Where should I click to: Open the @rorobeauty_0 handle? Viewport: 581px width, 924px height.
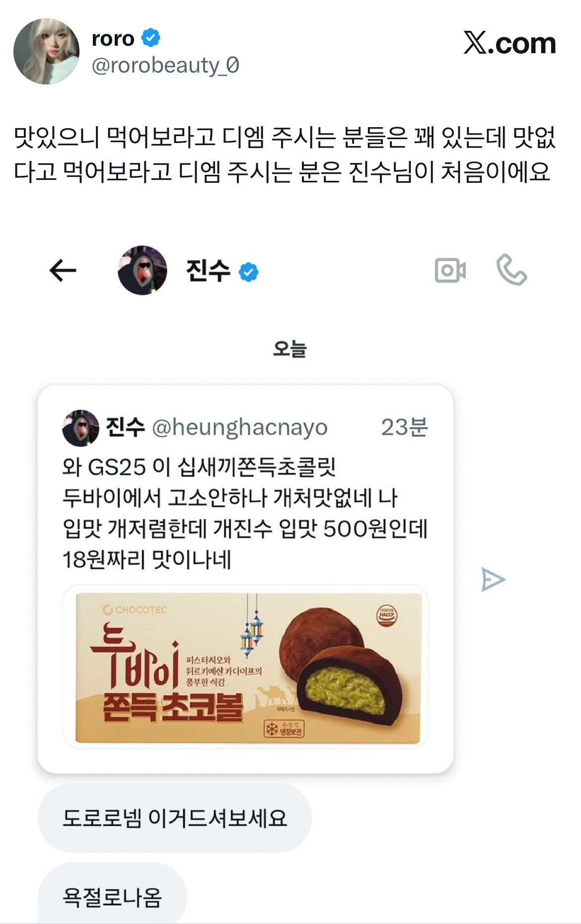pyautogui.click(x=165, y=65)
